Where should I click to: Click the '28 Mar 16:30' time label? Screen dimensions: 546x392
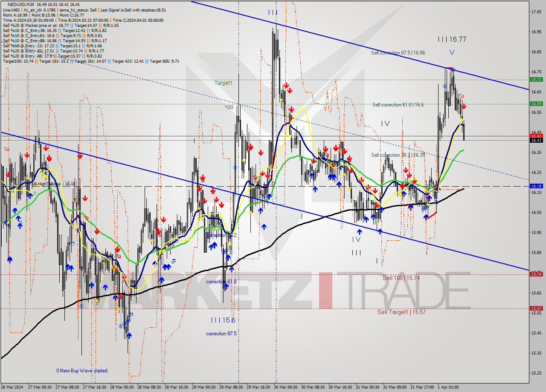(x=177, y=387)
